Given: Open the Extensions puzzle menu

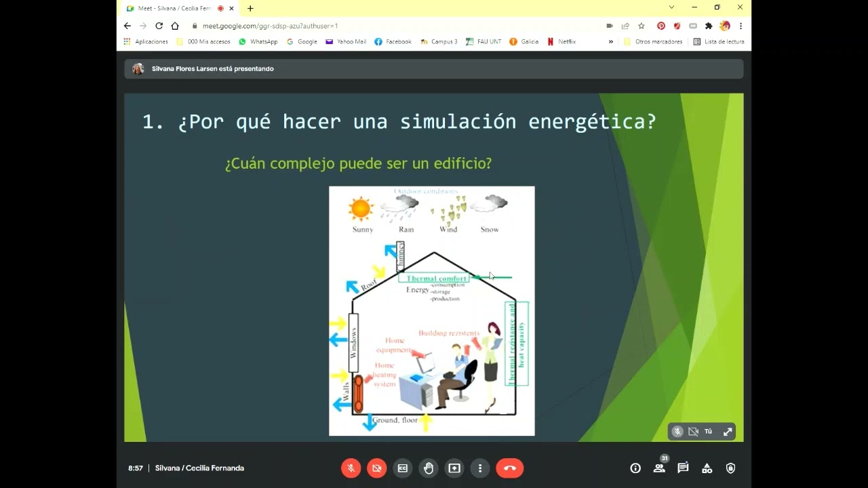Looking at the screenshot, I should click(x=709, y=26).
